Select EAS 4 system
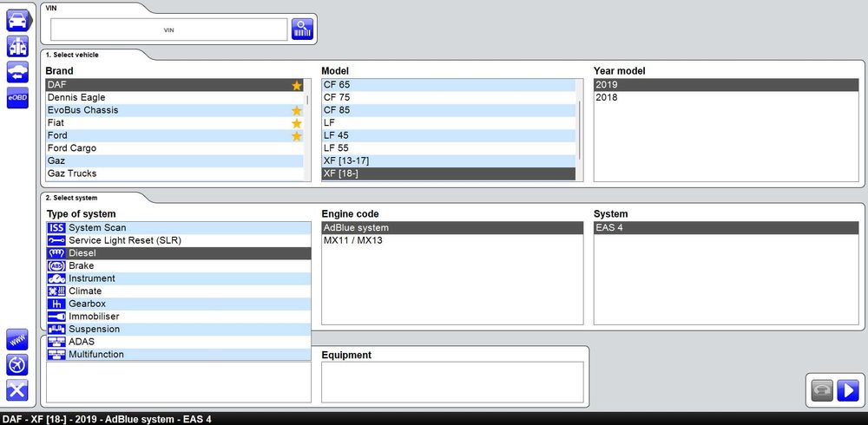The image size is (868, 425). [x=727, y=228]
